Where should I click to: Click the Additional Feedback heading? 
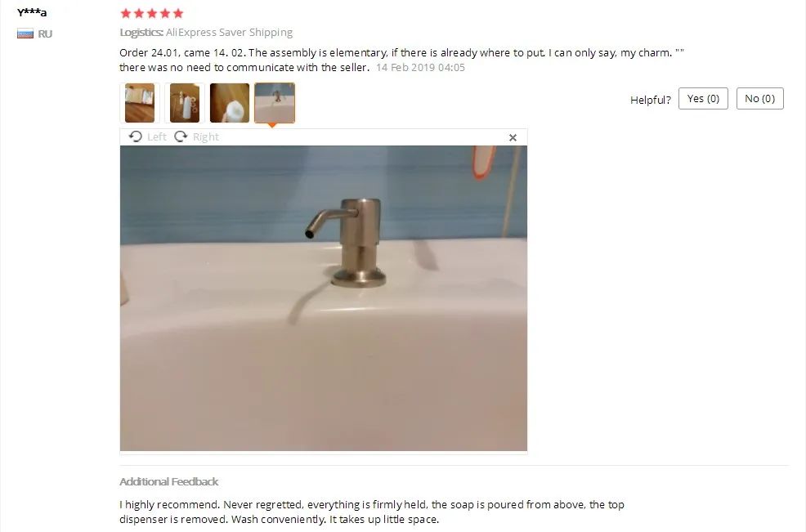coord(168,481)
